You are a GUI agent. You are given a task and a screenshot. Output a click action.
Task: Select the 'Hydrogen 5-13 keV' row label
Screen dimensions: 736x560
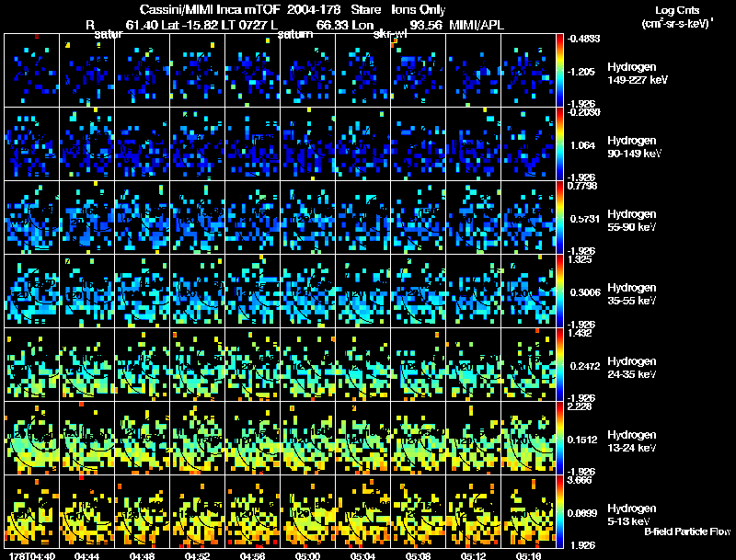[632, 515]
